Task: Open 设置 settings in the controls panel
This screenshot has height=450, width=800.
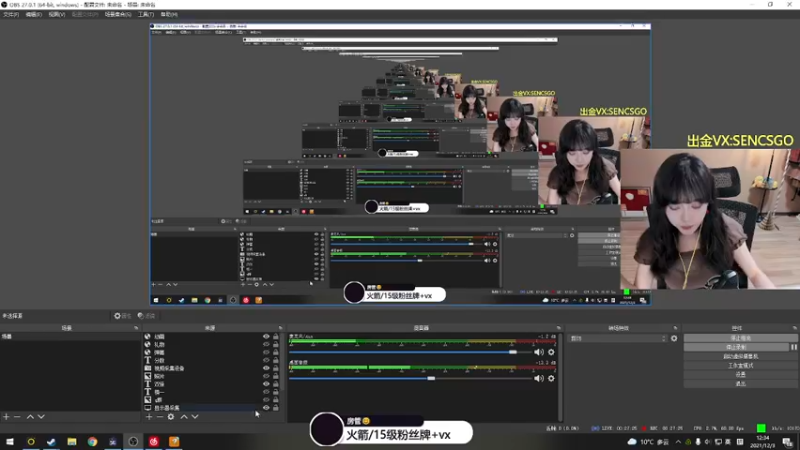Action: click(740, 374)
